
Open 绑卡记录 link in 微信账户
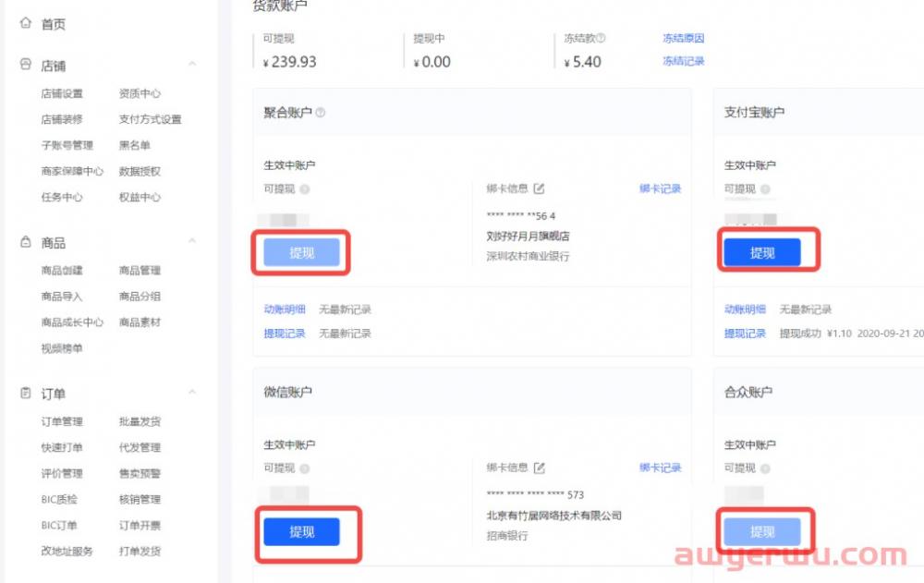pos(660,468)
